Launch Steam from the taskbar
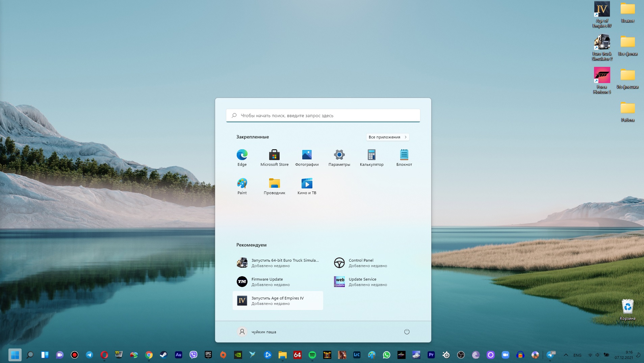This screenshot has width=644, height=363. [164, 355]
